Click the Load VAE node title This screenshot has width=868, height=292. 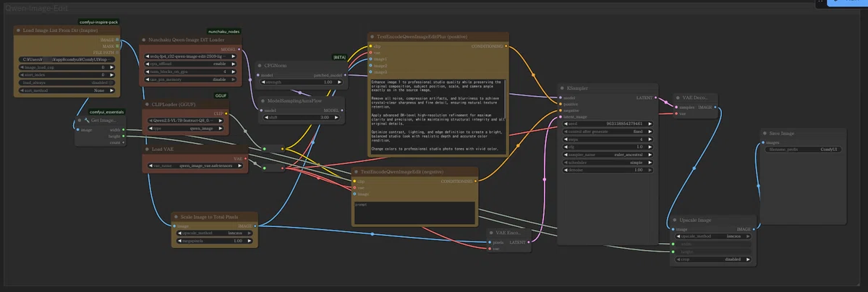click(x=163, y=149)
